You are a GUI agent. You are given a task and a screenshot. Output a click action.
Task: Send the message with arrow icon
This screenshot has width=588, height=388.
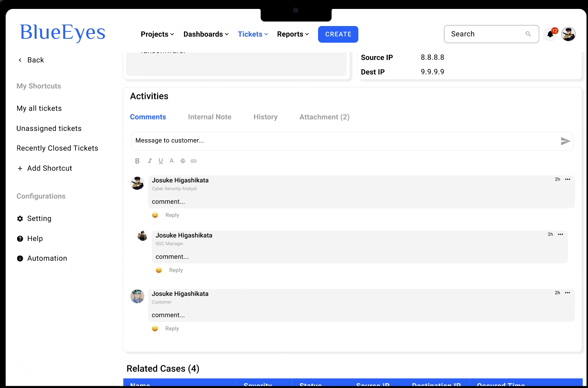pos(565,141)
